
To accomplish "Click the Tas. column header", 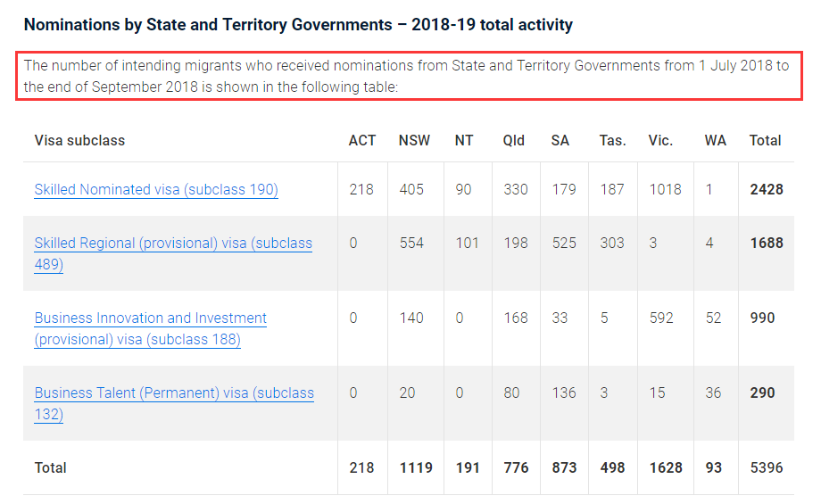I will tap(612, 140).
